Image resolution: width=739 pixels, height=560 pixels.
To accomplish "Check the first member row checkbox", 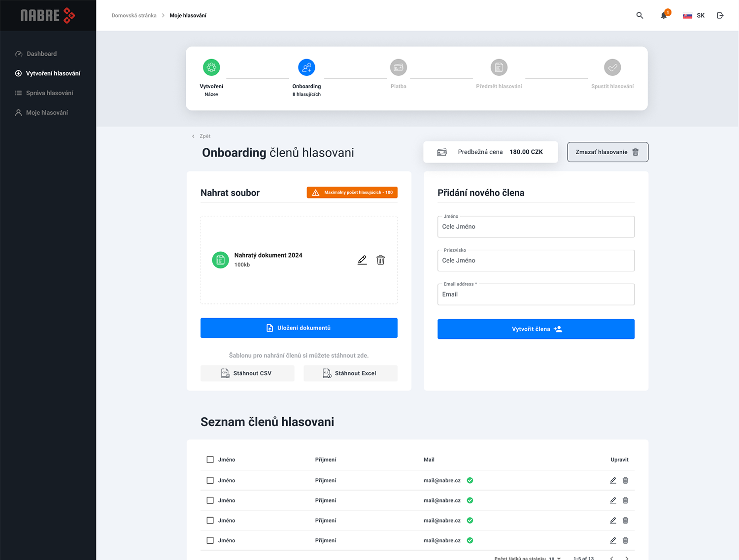I will (x=210, y=480).
